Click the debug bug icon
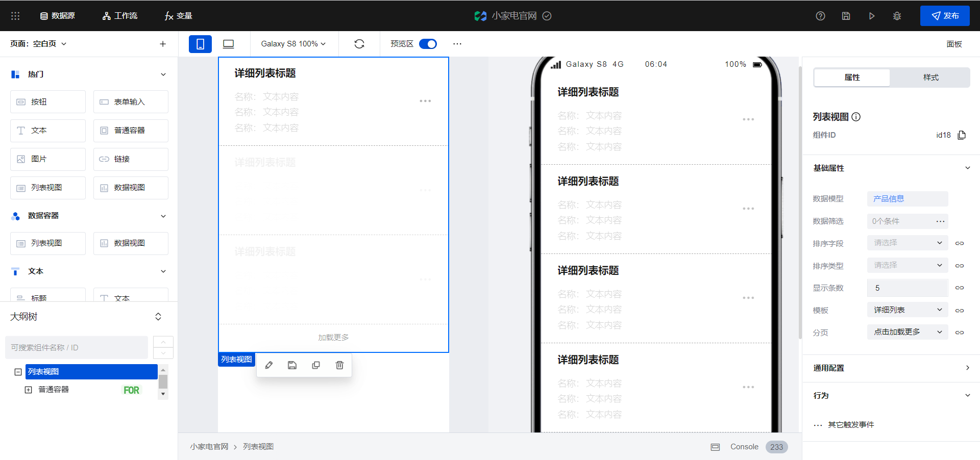Screen dimensions: 980x460 897,16
